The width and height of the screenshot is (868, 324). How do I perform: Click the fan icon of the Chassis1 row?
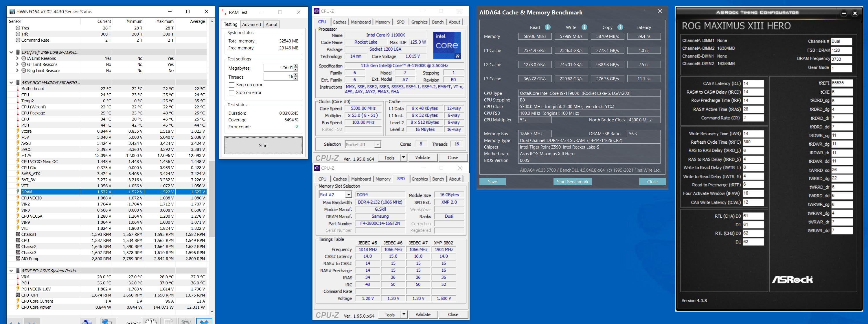pos(18,234)
